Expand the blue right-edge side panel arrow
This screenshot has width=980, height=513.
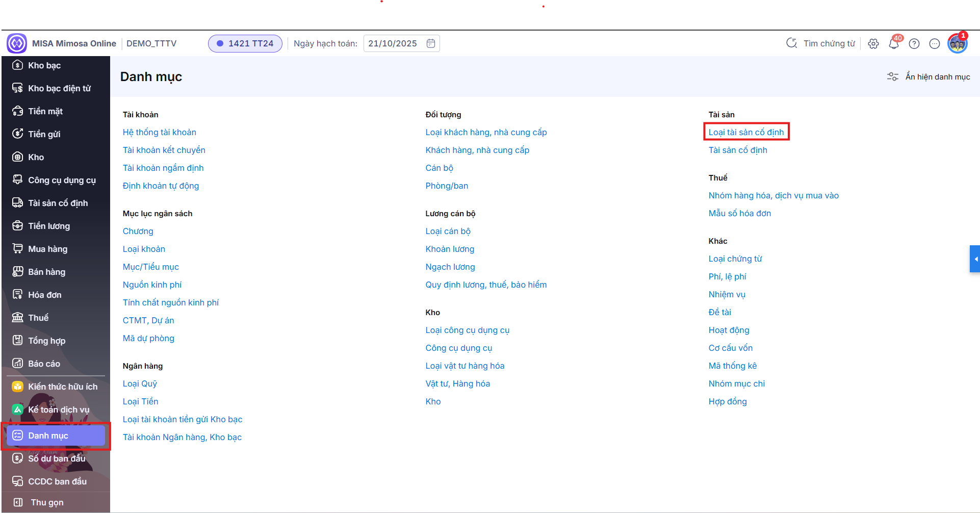point(975,259)
